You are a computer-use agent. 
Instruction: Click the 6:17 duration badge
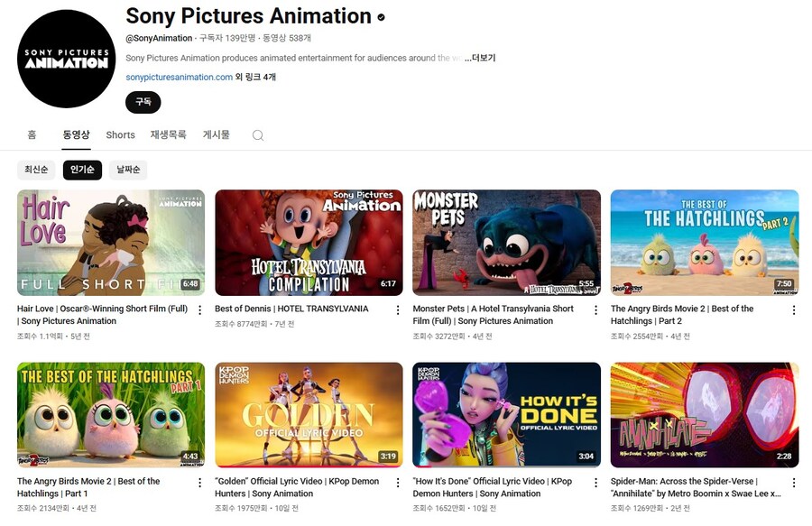388,283
